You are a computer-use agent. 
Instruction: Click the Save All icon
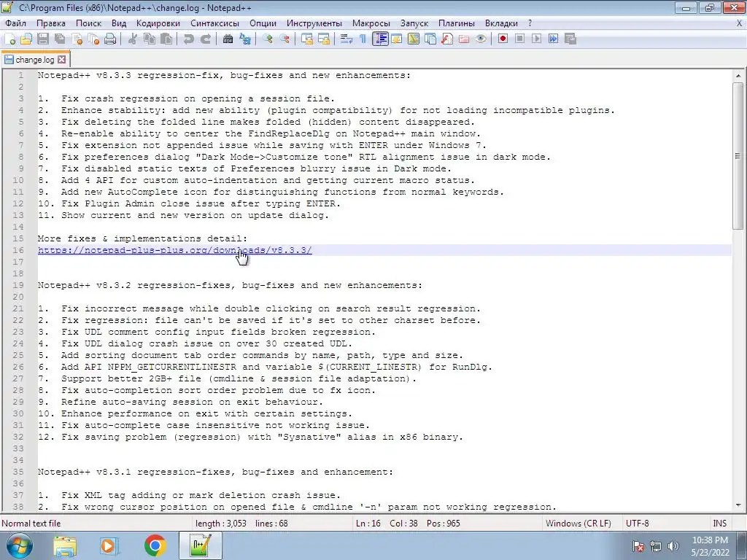pyautogui.click(x=60, y=39)
